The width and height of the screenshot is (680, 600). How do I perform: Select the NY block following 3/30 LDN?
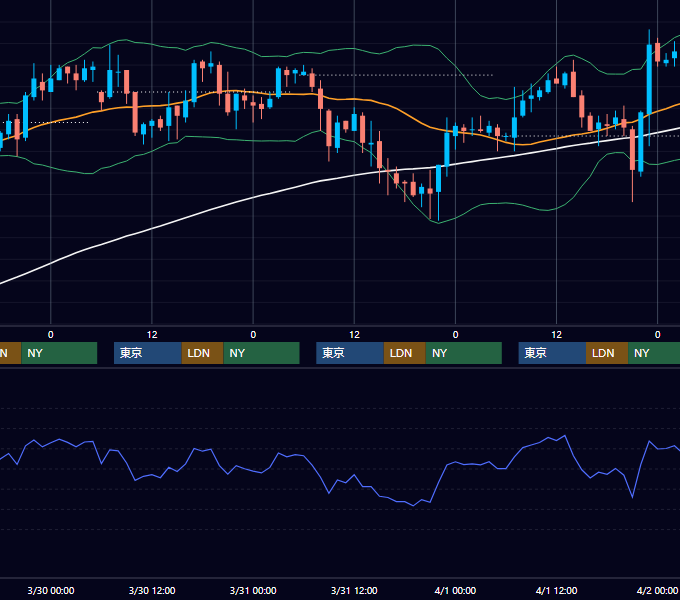tap(262, 353)
